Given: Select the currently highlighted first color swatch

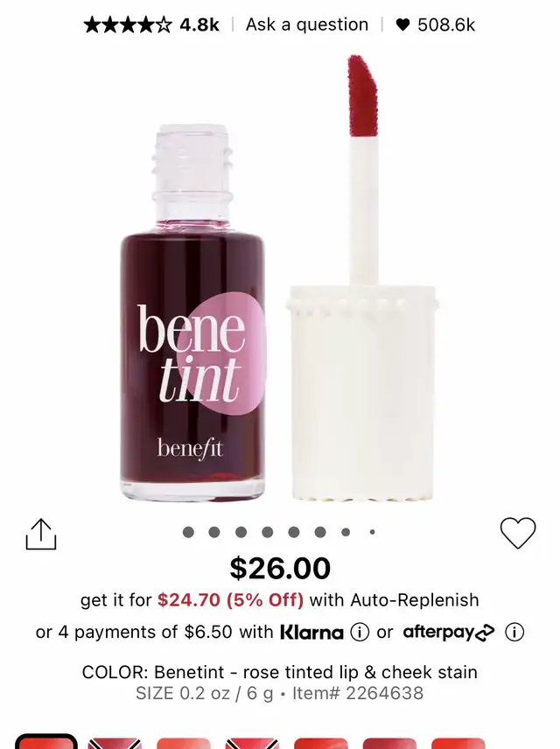Looking at the screenshot, I should click(x=45, y=742).
